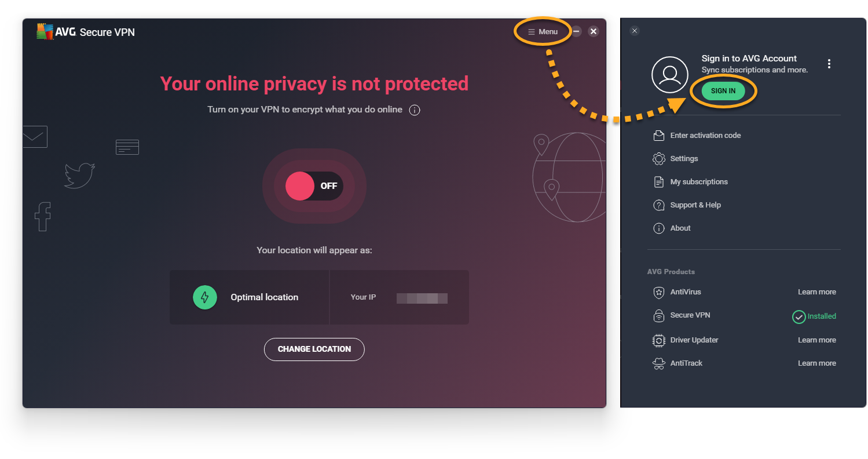Click the AntiTrack spy hat icon

coord(658,363)
